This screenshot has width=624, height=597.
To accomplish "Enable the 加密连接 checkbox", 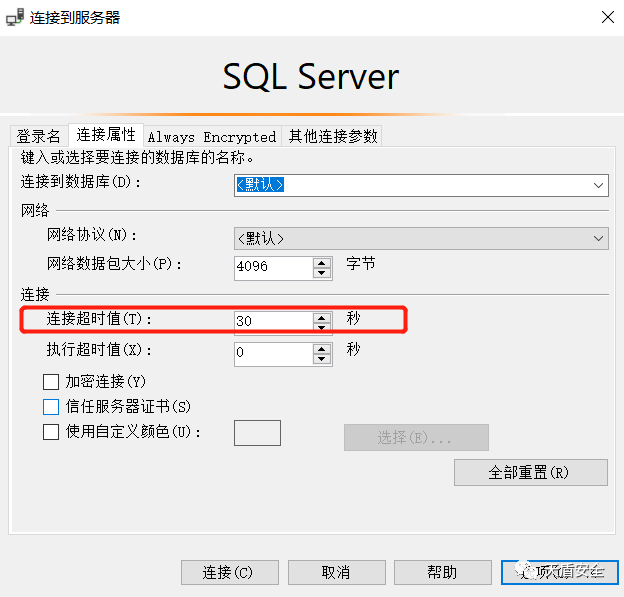I will tap(51, 381).
